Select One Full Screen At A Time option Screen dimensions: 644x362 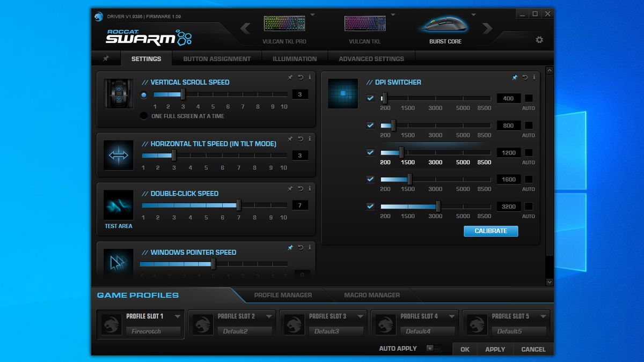tap(143, 116)
